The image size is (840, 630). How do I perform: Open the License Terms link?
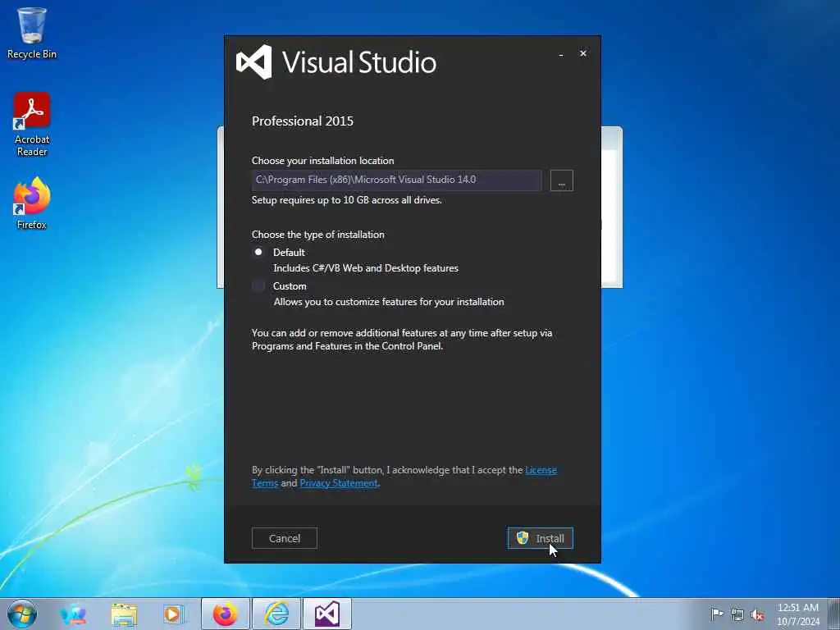[541, 470]
